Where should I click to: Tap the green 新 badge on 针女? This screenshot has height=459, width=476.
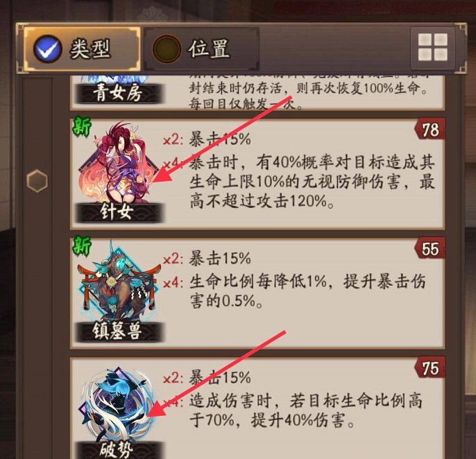click(81, 126)
